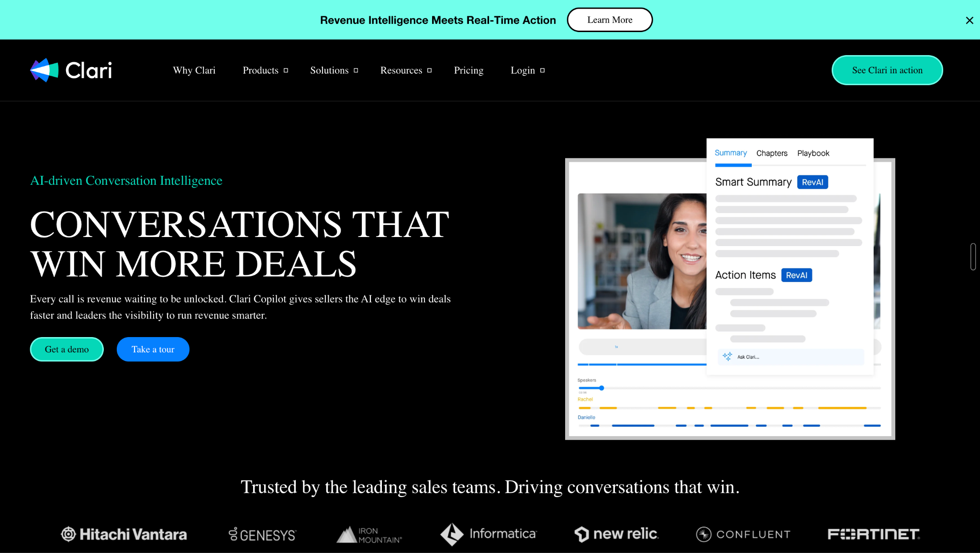The width and height of the screenshot is (980, 553).
Task: Expand the Resources menu
Action: 406,70
